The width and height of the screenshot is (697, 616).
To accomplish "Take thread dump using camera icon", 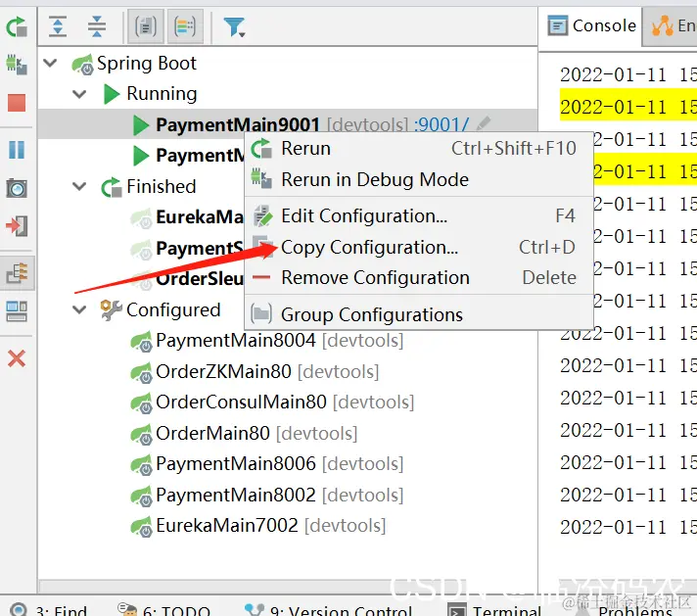I will point(17,188).
